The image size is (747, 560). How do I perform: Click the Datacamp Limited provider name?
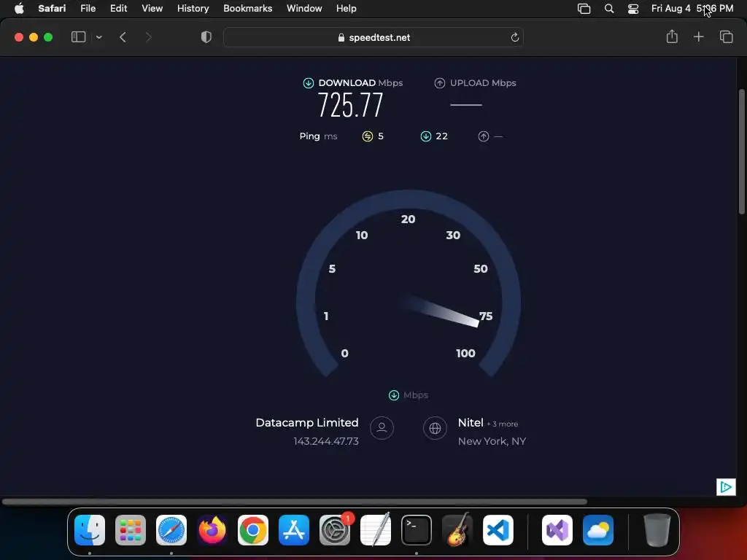coord(307,422)
